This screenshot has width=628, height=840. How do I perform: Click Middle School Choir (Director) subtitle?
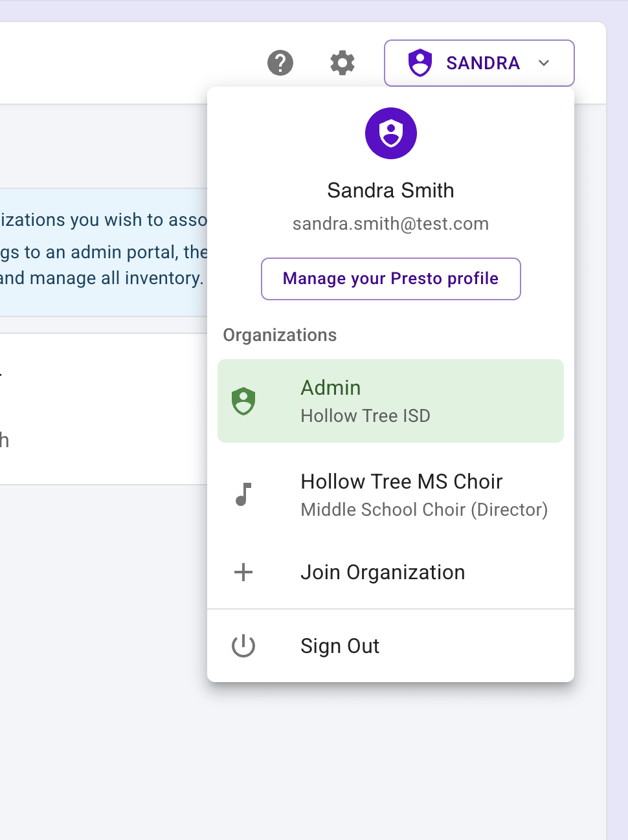[x=424, y=510]
